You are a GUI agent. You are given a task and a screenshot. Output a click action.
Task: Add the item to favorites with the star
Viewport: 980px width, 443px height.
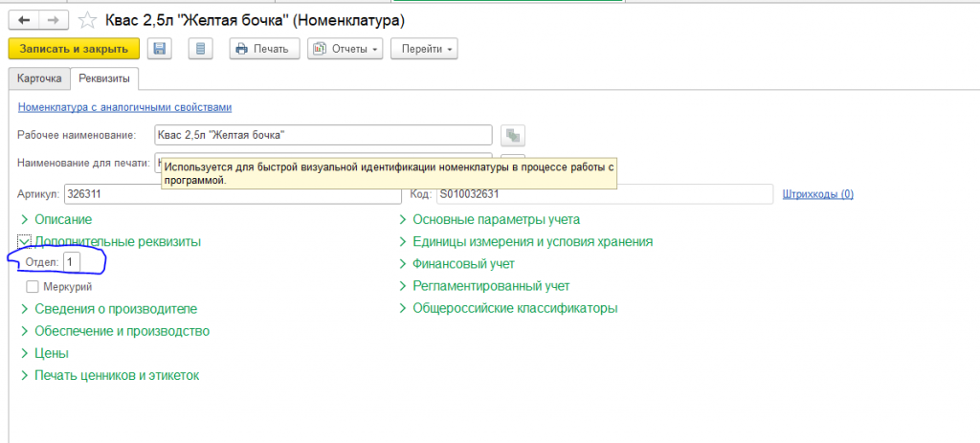87,21
